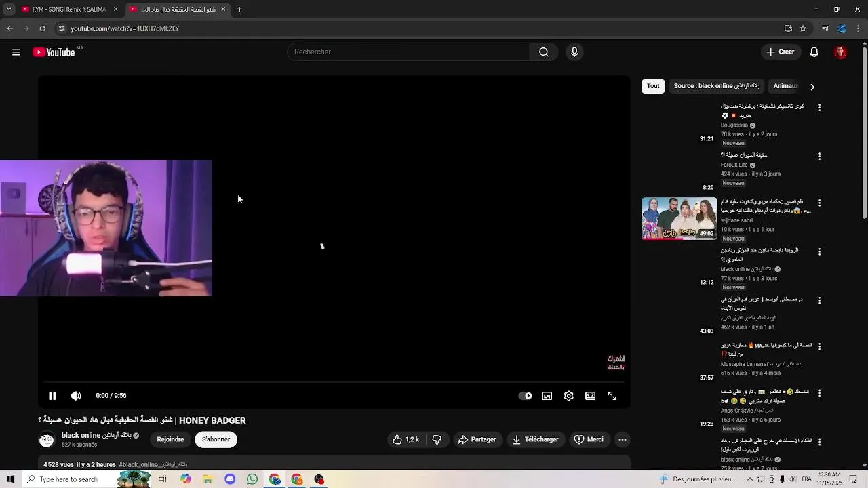The width and height of the screenshot is (868, 488).
Task: Open options for the wijdane sabri video
Action: point(819,203)
